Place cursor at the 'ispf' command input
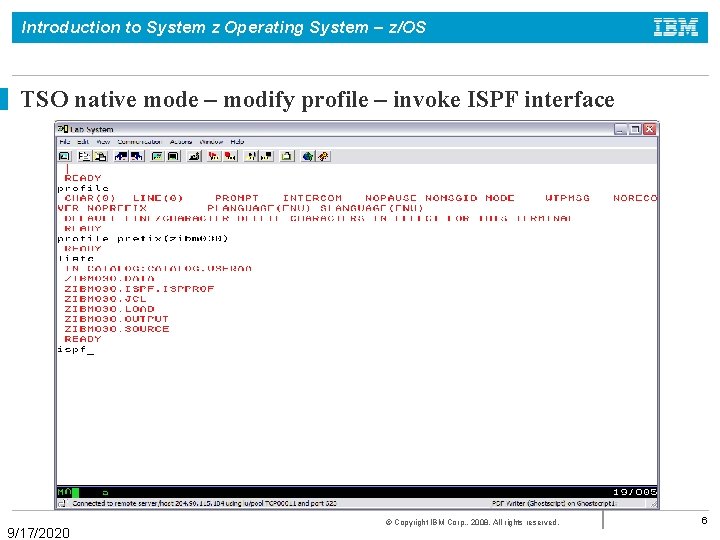This screenshot has width=720, height=540. pyautogui.click(x=72, y=349)
